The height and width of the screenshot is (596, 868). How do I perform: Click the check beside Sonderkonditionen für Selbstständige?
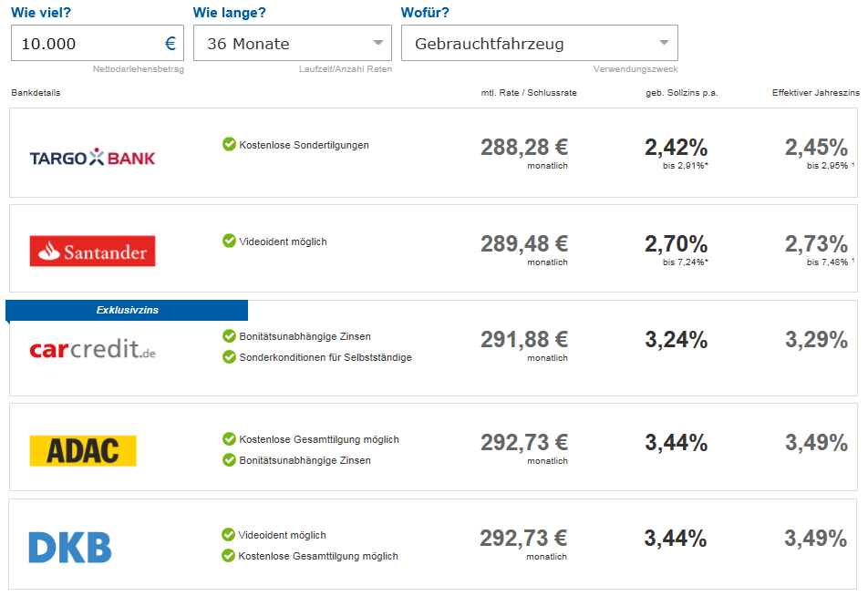pyautogui.click(x=229, y=357)
